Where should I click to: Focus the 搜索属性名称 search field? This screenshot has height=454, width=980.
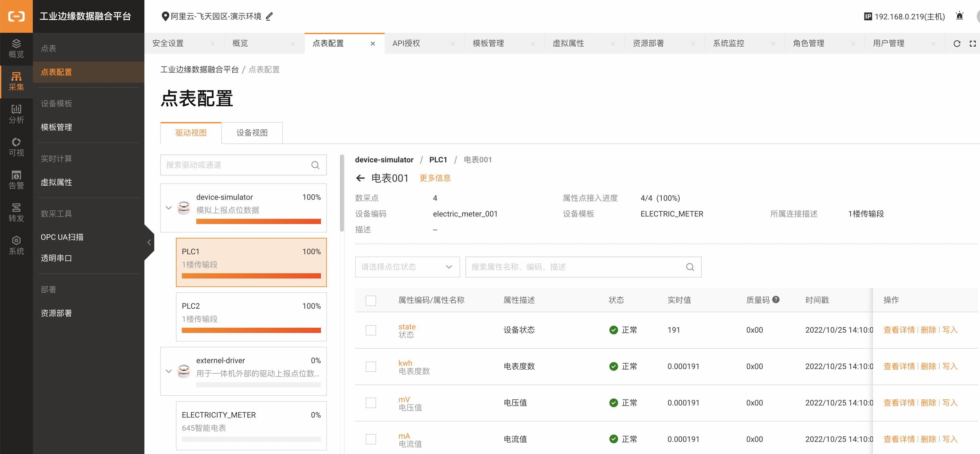click(583, 267)
